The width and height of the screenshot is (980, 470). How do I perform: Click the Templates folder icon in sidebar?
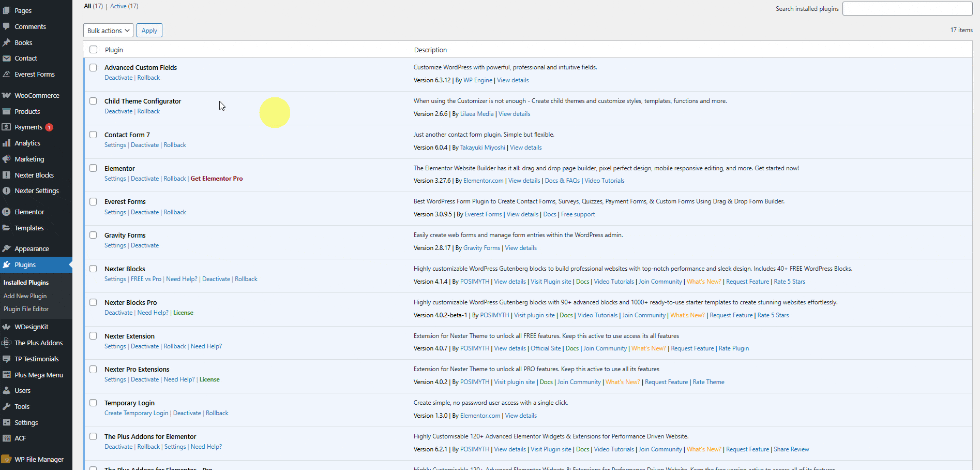[x=6, y=228]
